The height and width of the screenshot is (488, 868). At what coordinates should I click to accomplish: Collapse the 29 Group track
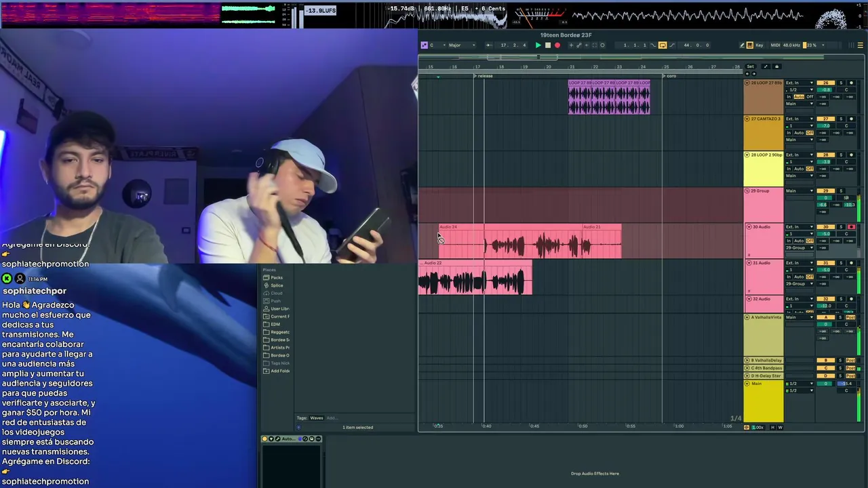click(747, 191)
